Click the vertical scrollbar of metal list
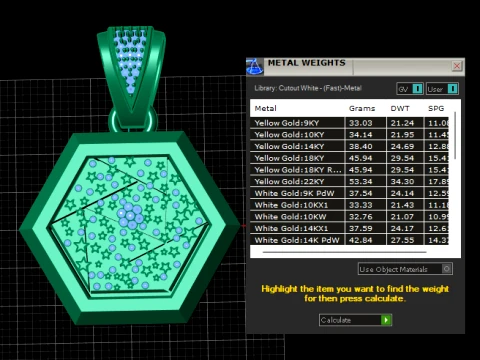480x360 pixels. pyautogui.click(x=455, y=136)
